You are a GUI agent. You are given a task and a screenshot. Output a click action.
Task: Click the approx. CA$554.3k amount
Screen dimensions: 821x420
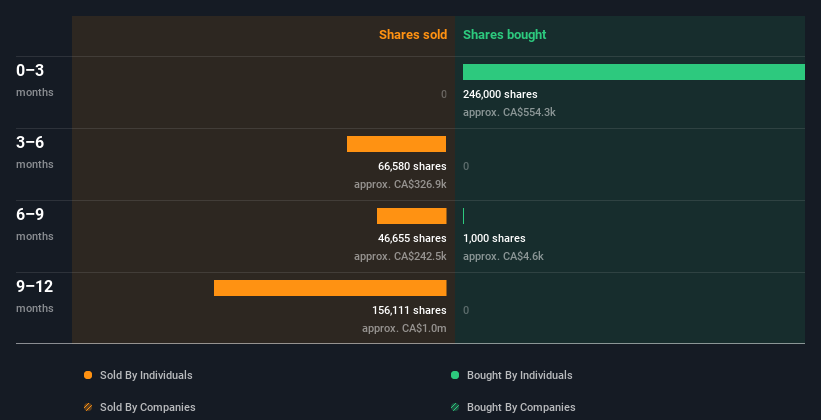(509, 112)
